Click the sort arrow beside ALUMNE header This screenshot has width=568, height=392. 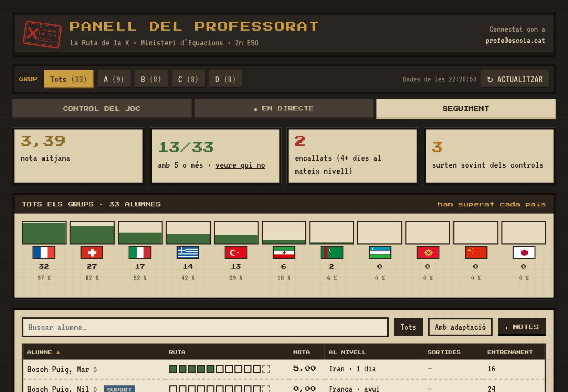(58, 352)
